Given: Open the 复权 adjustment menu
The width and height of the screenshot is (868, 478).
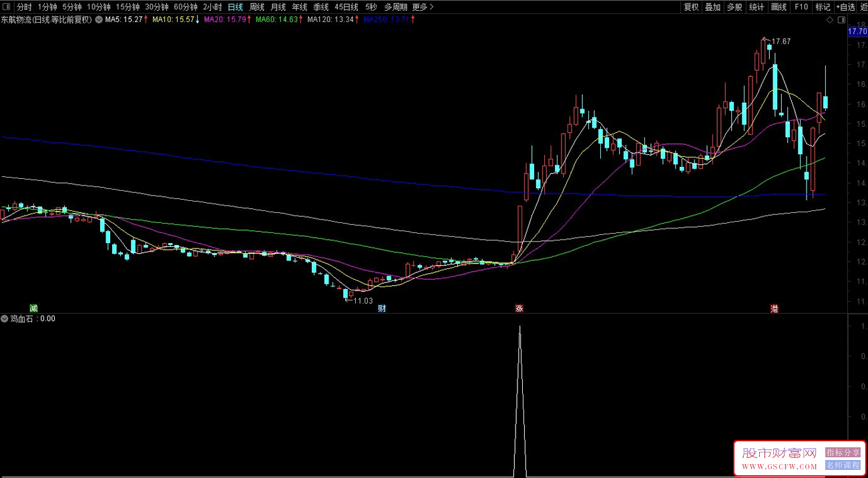Looking at the screenshot, I should pyautogui.click(x=691, y=7).
